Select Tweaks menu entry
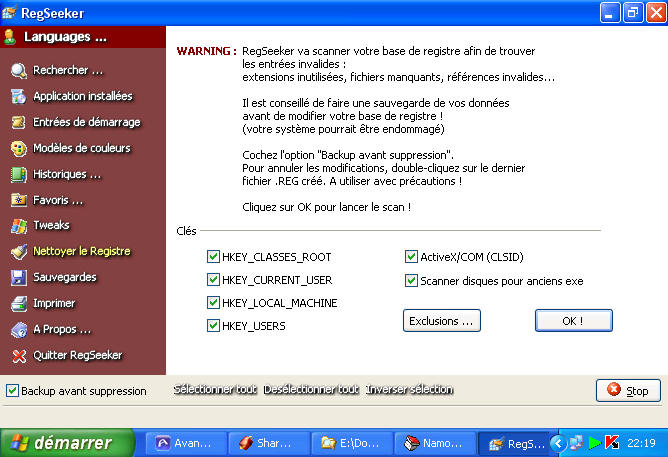The image size is (668, 457). click(51, 225)
